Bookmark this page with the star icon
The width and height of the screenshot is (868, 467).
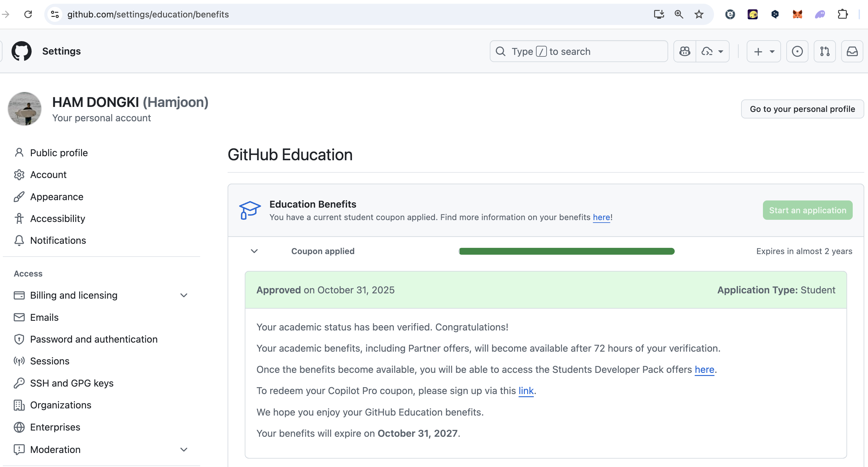click(x=699, y=14)
